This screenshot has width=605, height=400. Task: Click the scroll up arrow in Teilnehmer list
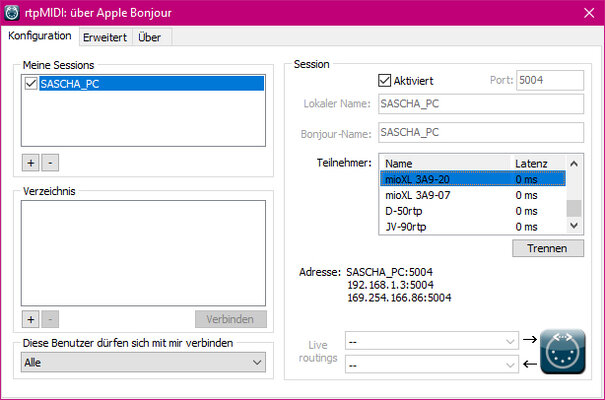pos(574,164)
